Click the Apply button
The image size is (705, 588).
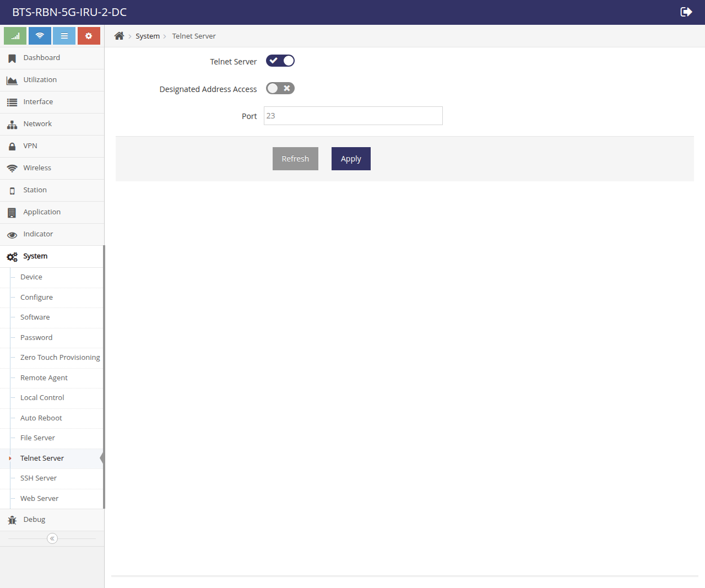351,159
